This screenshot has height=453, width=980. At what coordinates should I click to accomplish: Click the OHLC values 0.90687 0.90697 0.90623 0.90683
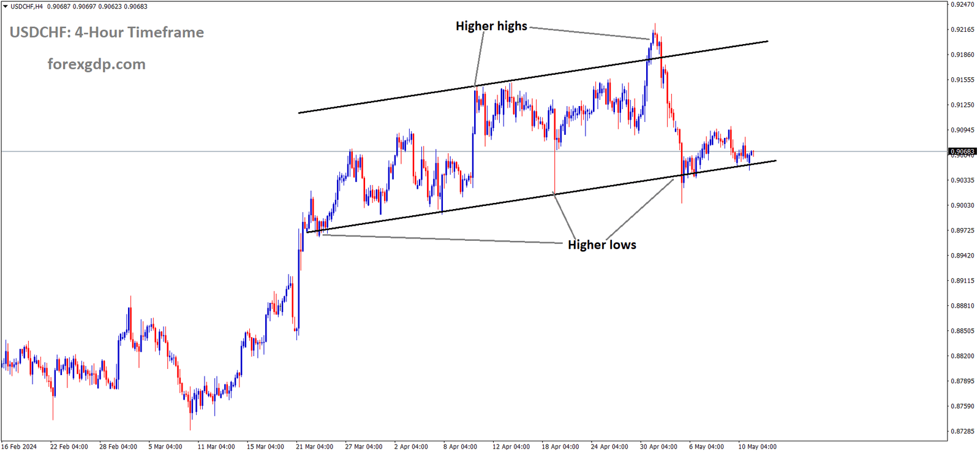coord(97,7)
